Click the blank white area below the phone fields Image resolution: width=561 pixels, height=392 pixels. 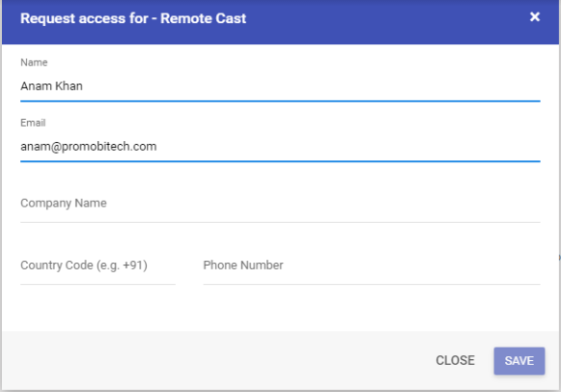[280, 308]
